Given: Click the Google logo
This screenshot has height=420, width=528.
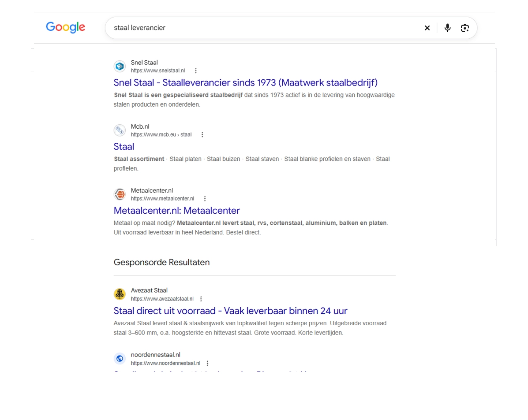Looking at the screenshot, I should click(65, 27).
